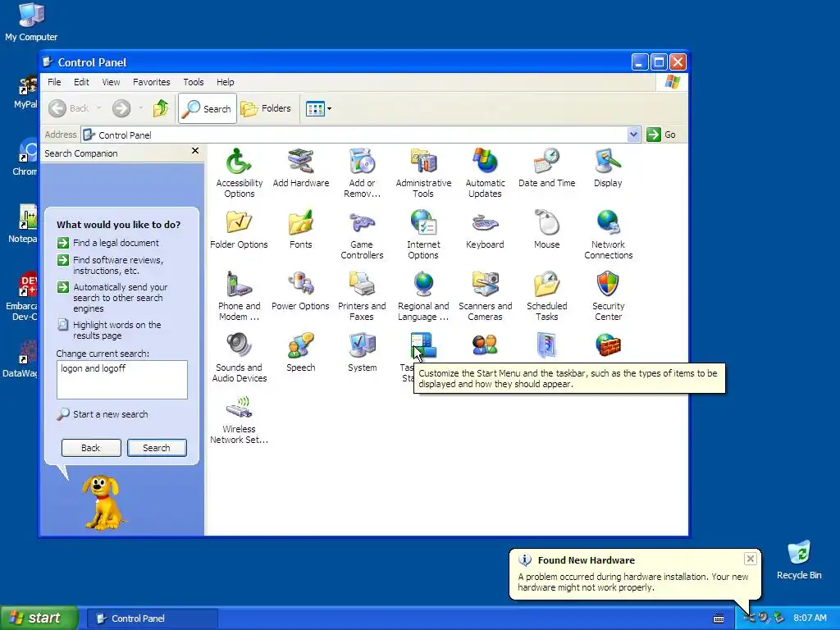Viewport: 840px width, 630px height.
Task: Open the File menu
Action: tap(54, 82)
